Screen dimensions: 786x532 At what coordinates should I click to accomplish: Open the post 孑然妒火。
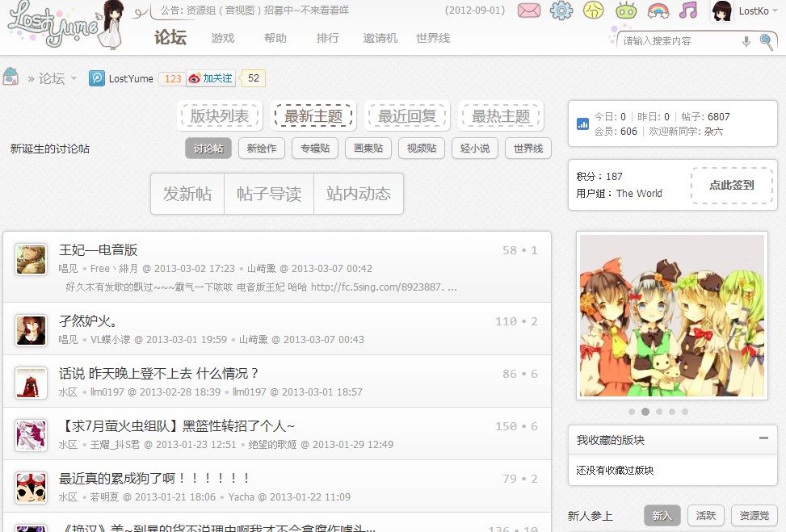click(x=88, y=321)
